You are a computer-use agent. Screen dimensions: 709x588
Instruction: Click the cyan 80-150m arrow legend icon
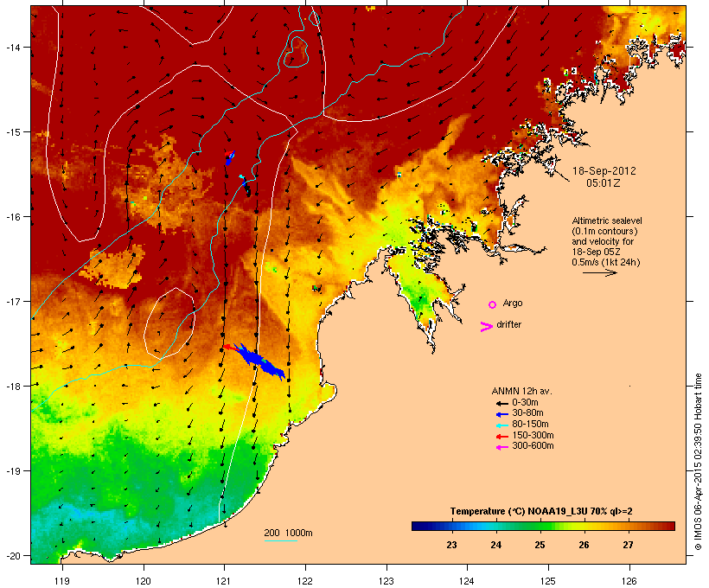click(x=502, y=425)
